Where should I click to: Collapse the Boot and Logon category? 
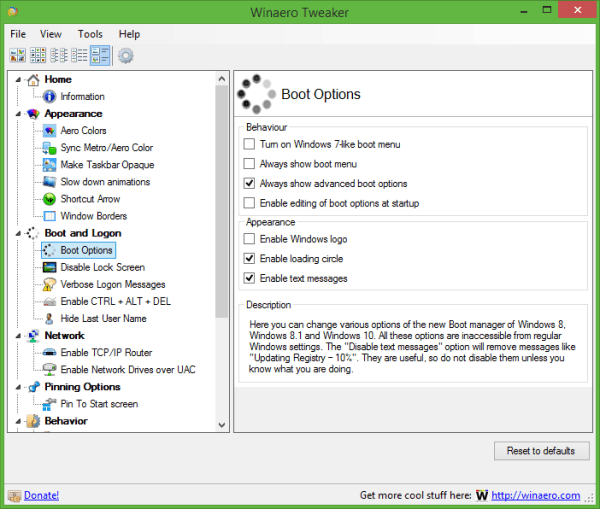point(16,233)
